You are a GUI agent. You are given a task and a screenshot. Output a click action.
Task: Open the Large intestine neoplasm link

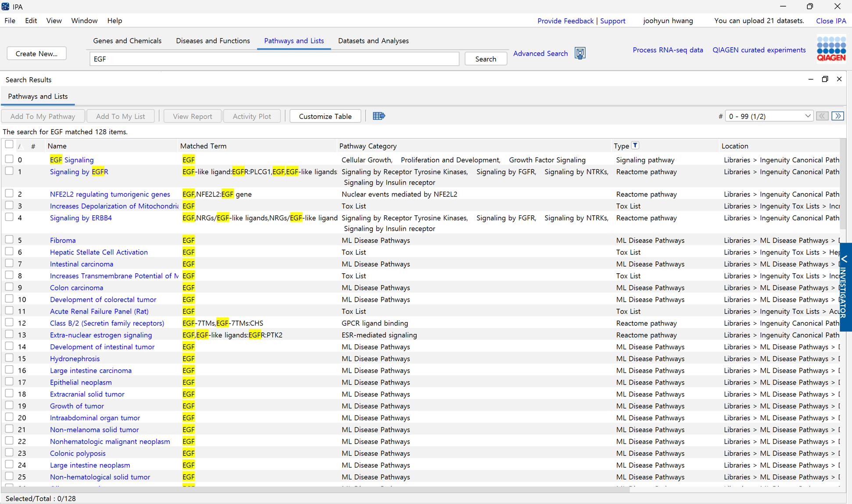pos(90,465)
